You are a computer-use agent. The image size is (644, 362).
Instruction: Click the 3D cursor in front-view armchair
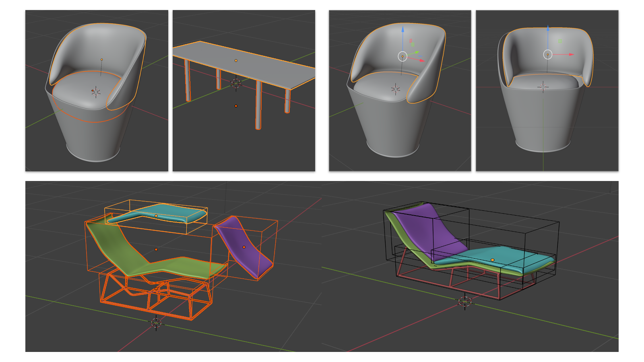coord(543,86)
